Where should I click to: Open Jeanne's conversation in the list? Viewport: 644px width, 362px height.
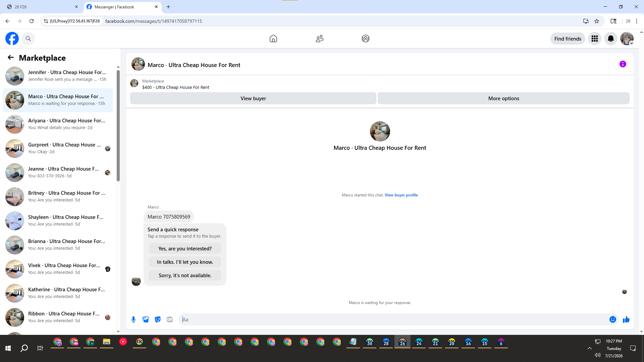point(58,173)
